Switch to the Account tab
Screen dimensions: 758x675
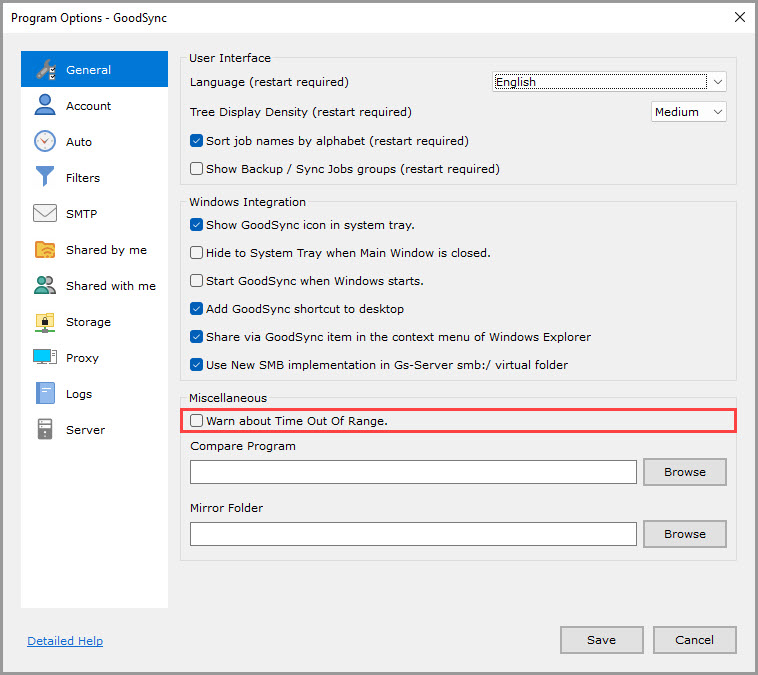pos(94,105)
